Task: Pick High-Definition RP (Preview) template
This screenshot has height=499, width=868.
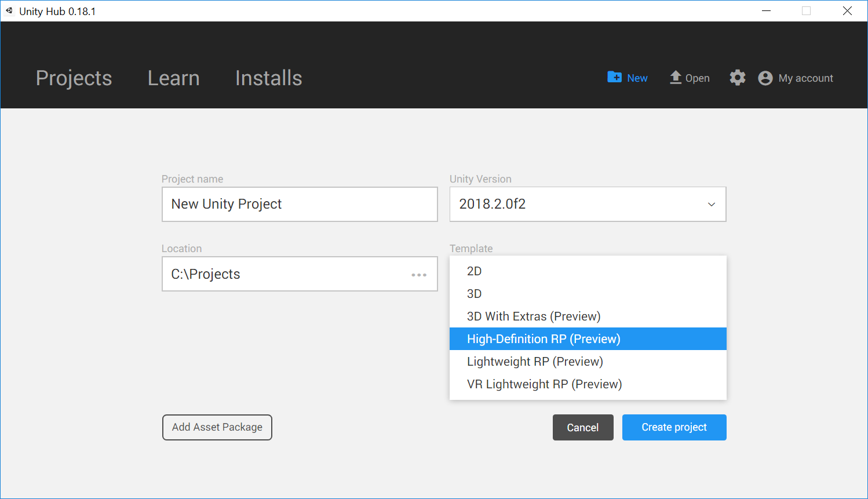Action: [544, 339]
